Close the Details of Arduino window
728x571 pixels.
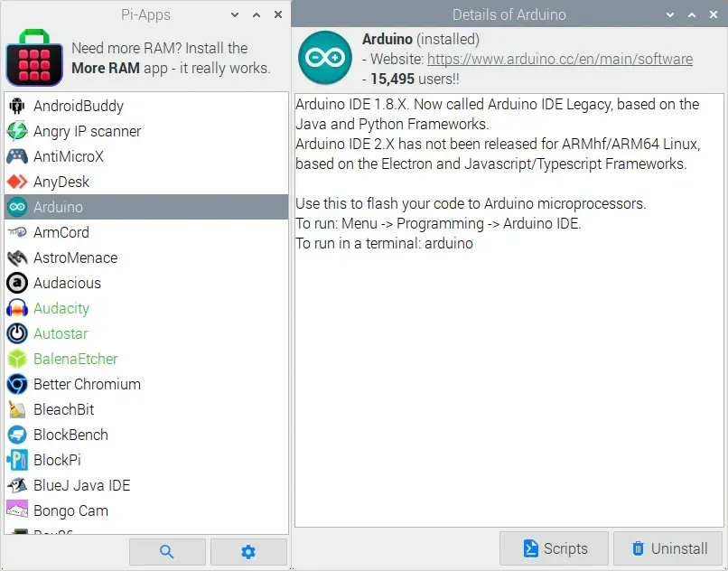[714, 14]
